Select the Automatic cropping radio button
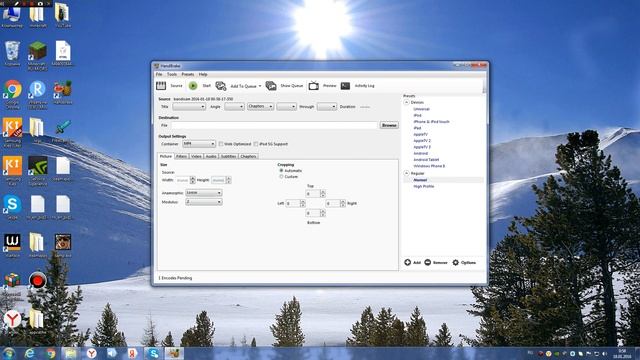This screenshot has width=640, height=360. 281,171
